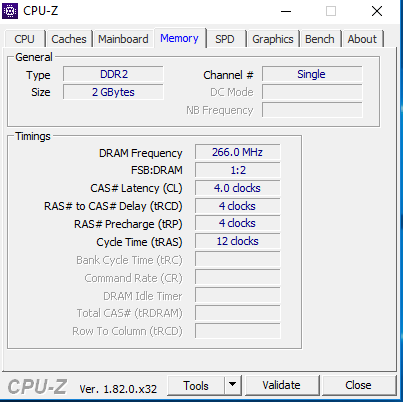Open the Caches tab
Image resolution: width=403 pixels, height=402 pixels.
point(69,39)
